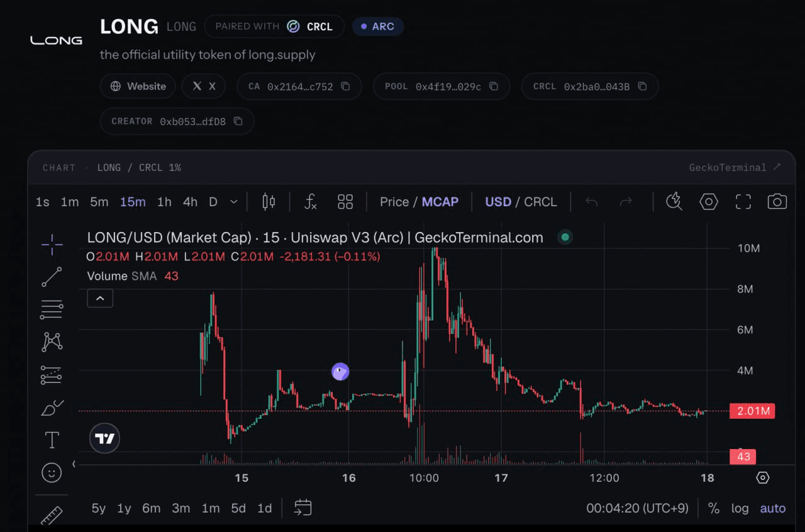
Task: Select the 1m timeframe
Action: tap(70, 202)
